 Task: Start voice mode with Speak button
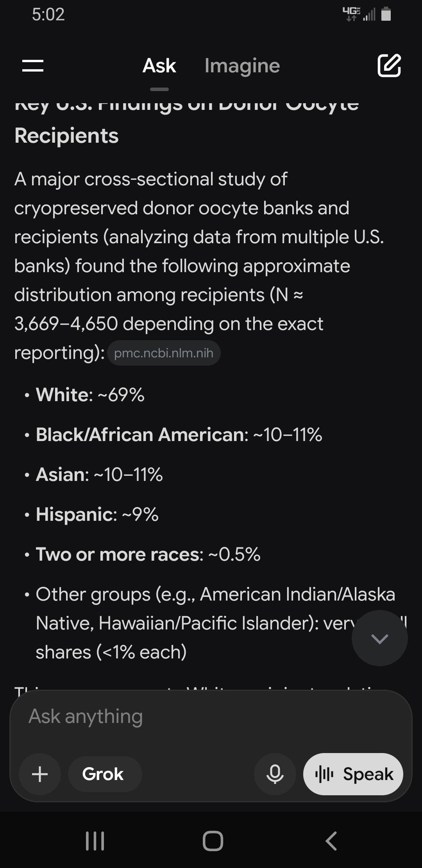tap(353, 774)
